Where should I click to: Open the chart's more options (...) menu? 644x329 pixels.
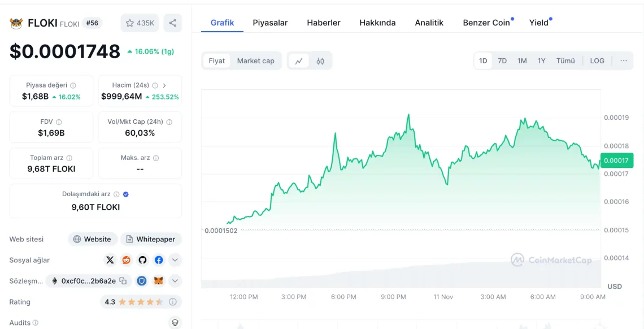[624, 60]
